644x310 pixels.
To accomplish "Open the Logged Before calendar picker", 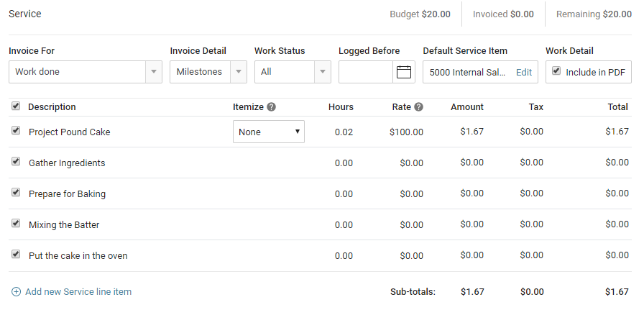I will pyautogui.click(x=404, y=72).
